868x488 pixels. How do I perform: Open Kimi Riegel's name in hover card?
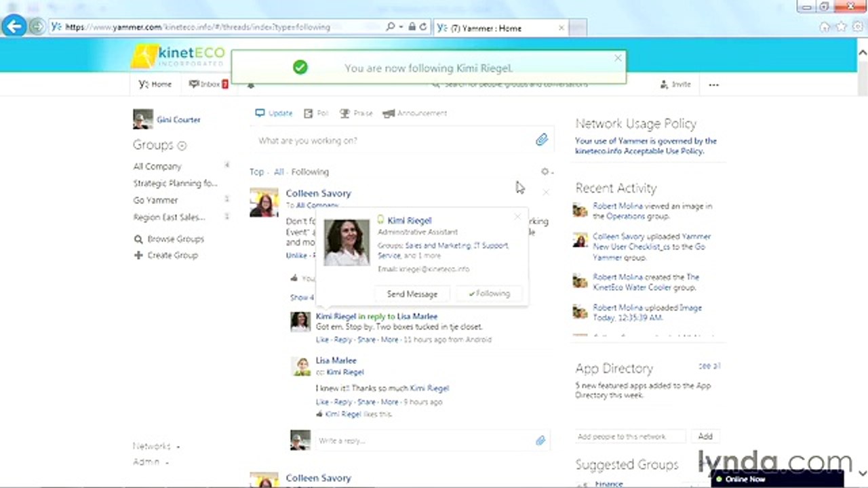click(x=409, y=220)
